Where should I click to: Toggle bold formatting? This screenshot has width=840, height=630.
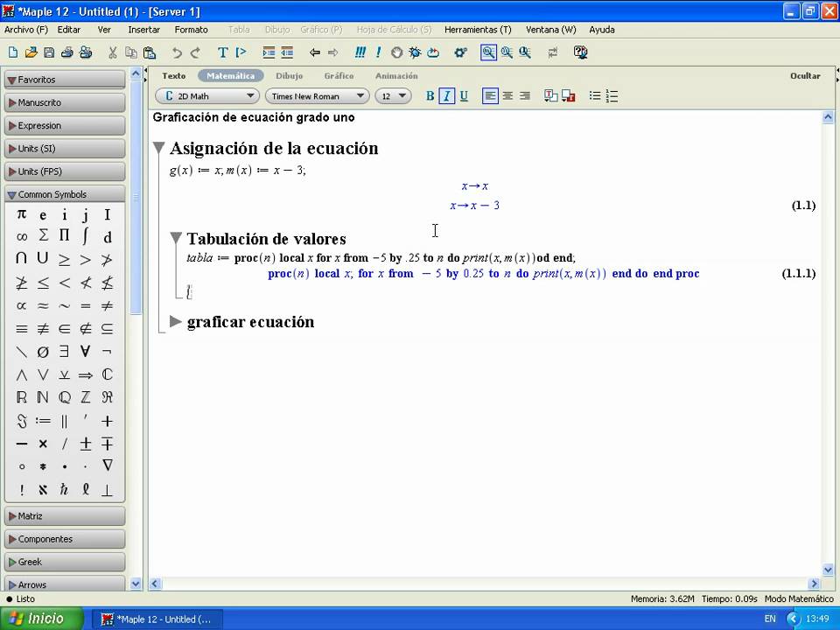[x=430, y=96]
